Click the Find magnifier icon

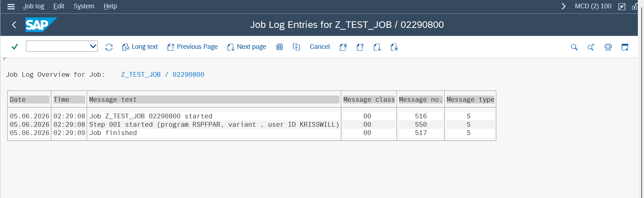574,47
